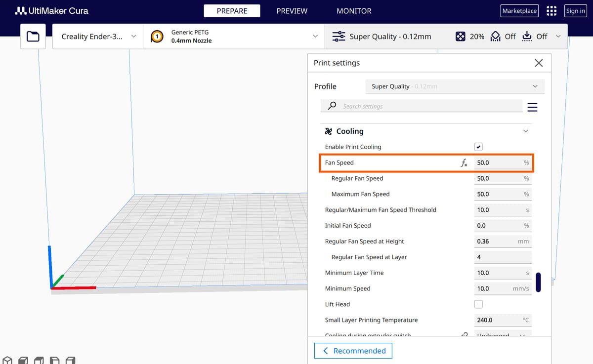The width and height of the screenshot is (593, 364).
Task: Open the Marketplace
Action: click(519, 11)
